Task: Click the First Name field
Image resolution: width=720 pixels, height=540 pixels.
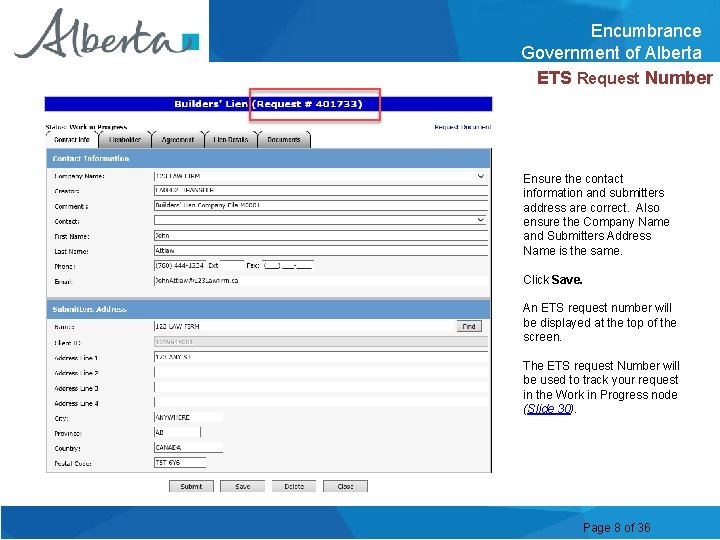Action: click(x=321, y=236)
